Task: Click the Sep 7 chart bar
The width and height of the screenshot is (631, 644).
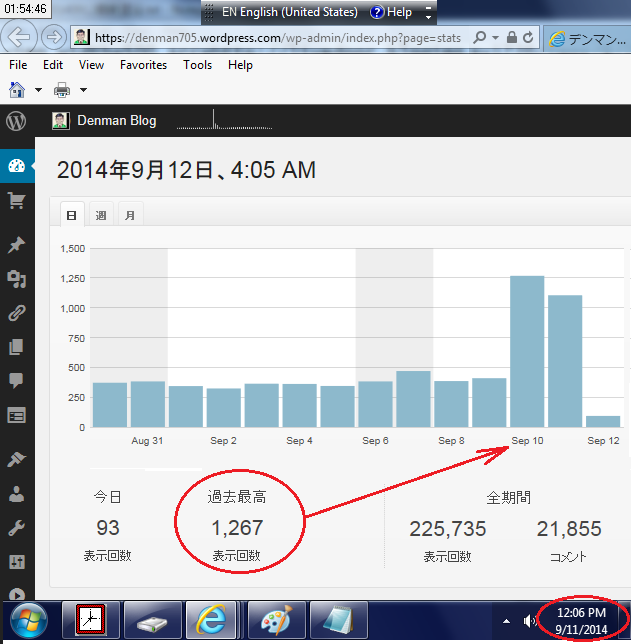Action: click(413, 399)
